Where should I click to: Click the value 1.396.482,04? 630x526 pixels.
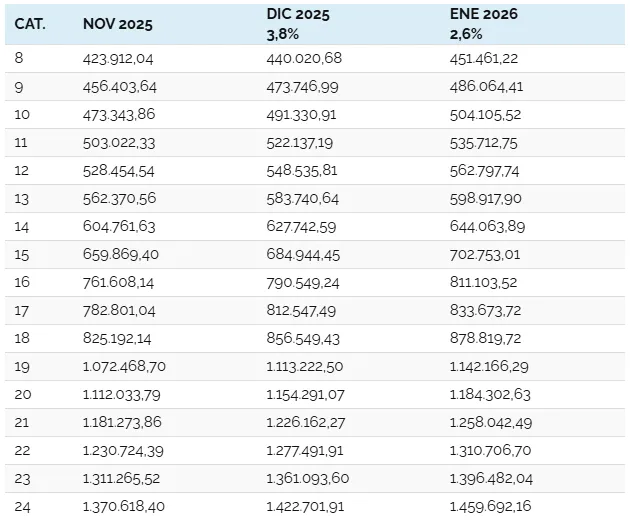click(x=491, y=478)
